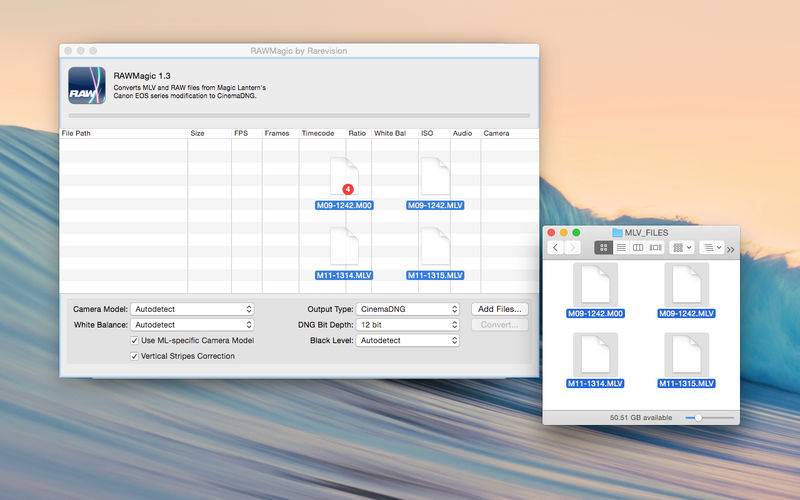Go back in Finder window
Screen dimensions: 800x500
(x=556, y=247)
